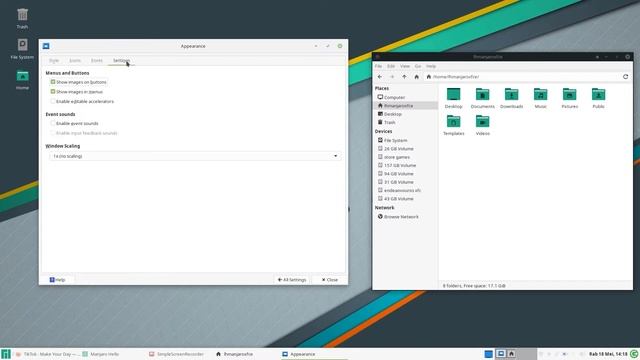Open the Templates folder

pyautogui.click(x=453, y=124)
